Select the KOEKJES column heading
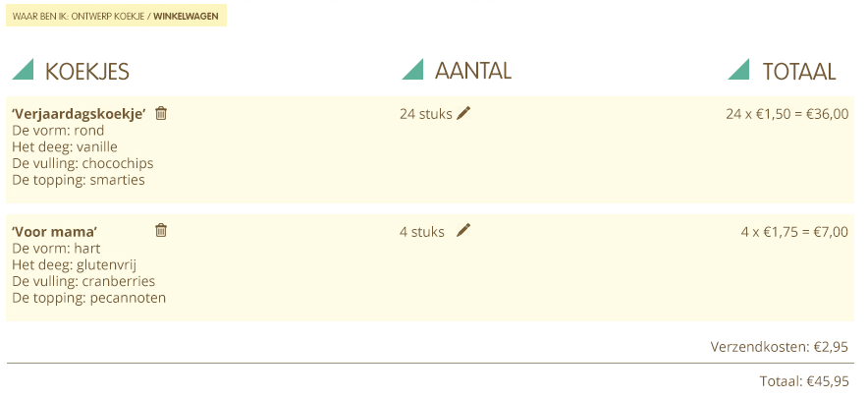The width and height of the screenshot is (868, 399). coord(87,71)
